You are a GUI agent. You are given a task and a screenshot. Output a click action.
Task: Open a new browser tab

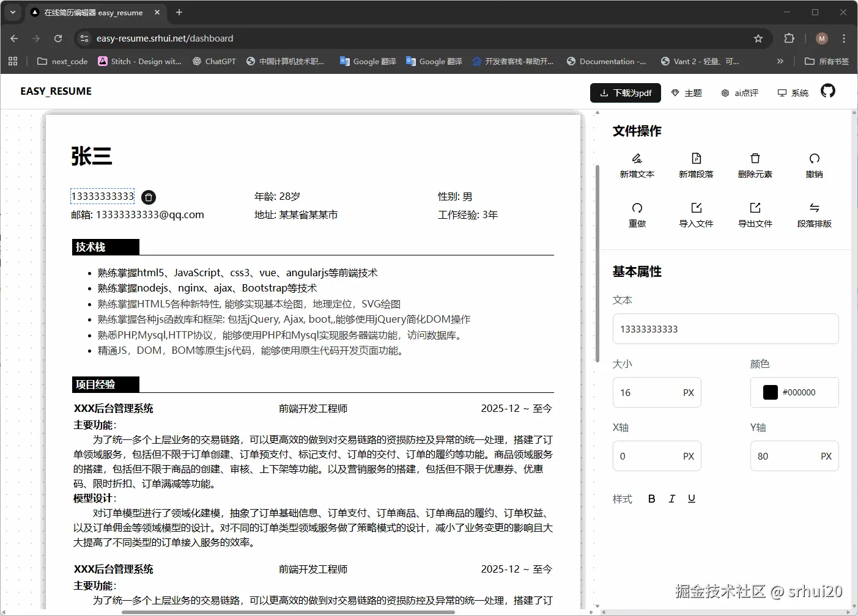point(179,12)
